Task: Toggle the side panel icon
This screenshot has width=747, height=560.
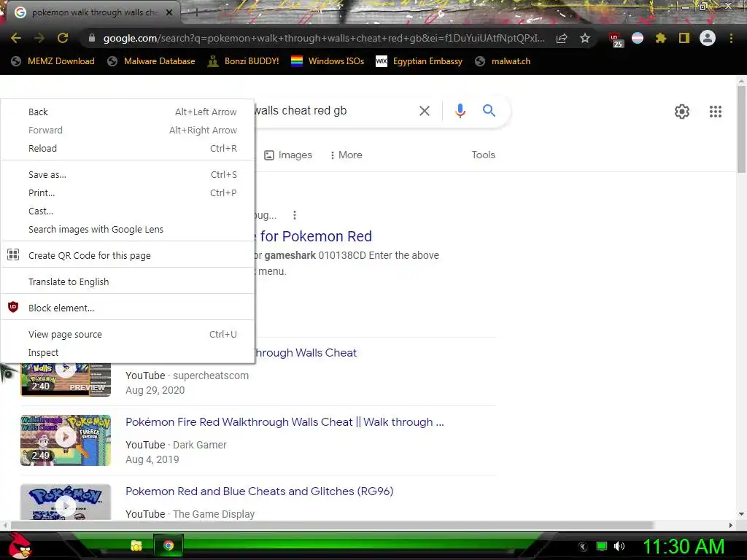Action: pyautogui.click(x=684, y=38)
